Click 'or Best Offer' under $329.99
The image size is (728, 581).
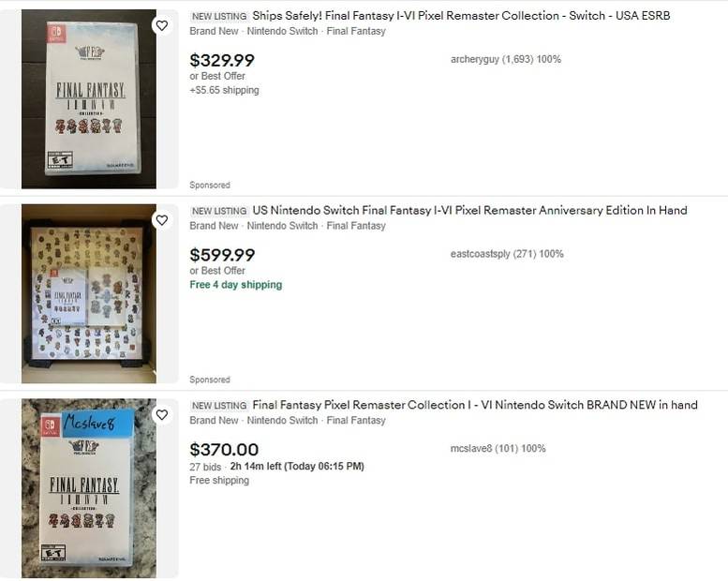[217, 77]
